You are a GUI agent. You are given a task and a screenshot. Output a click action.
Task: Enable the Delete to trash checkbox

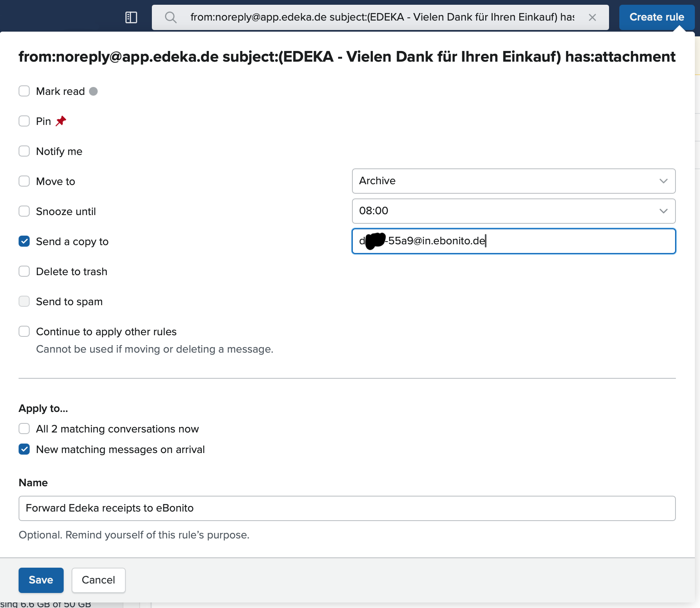coord(24,271)
